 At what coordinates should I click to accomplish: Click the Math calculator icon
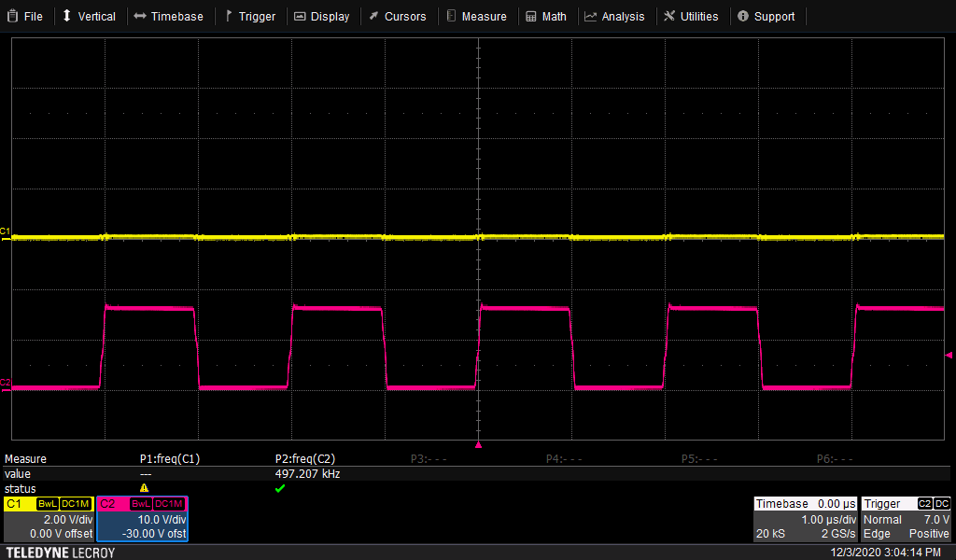(x=531, y=16)
